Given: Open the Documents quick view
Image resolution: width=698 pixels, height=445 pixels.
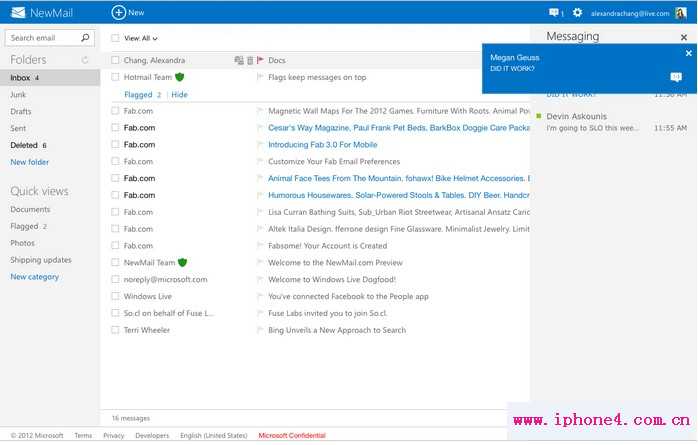Looking at the screenshot, I should pos(30,209).
